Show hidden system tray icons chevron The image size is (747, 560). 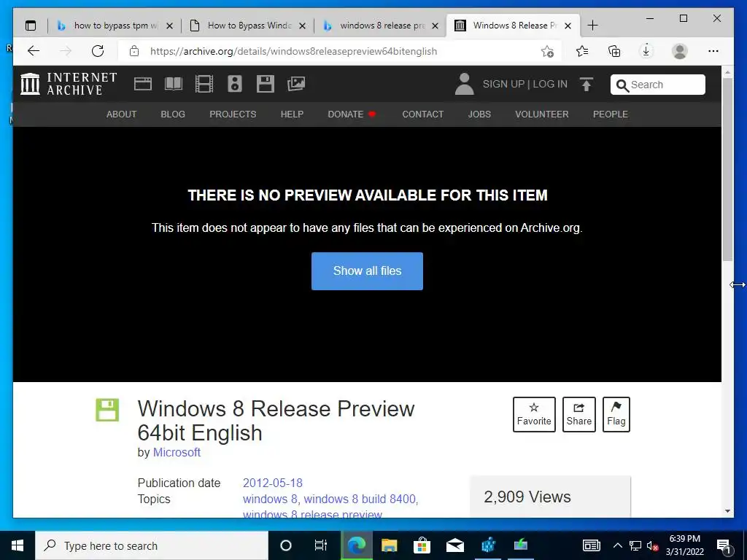617,545
